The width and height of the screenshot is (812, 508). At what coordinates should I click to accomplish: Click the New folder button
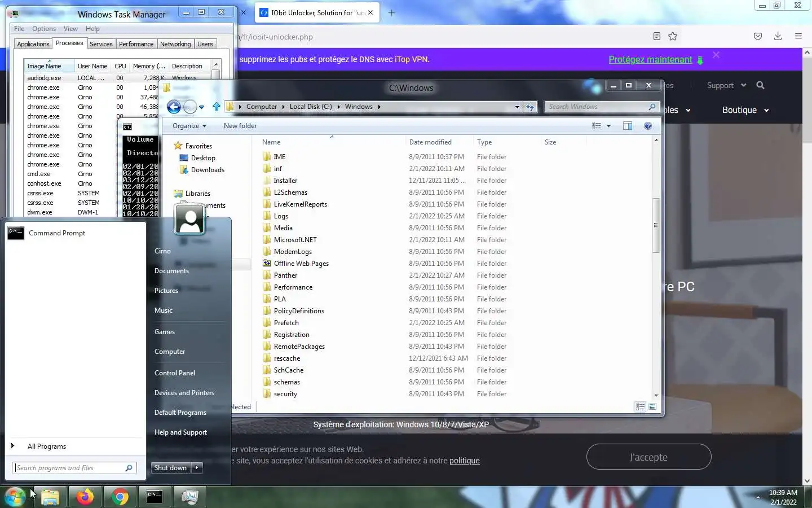point(240,126)
